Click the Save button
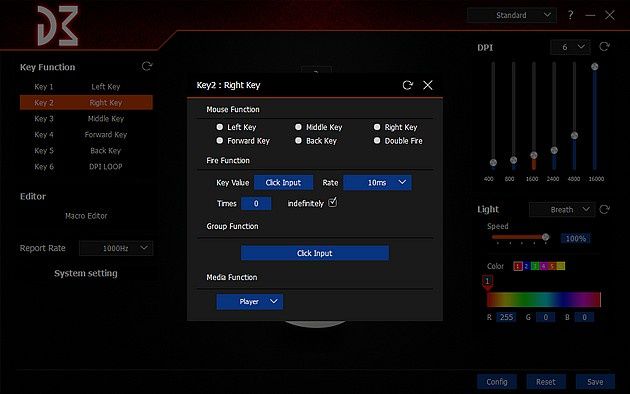This screenshot has width=630, height=394. point(595,382)
